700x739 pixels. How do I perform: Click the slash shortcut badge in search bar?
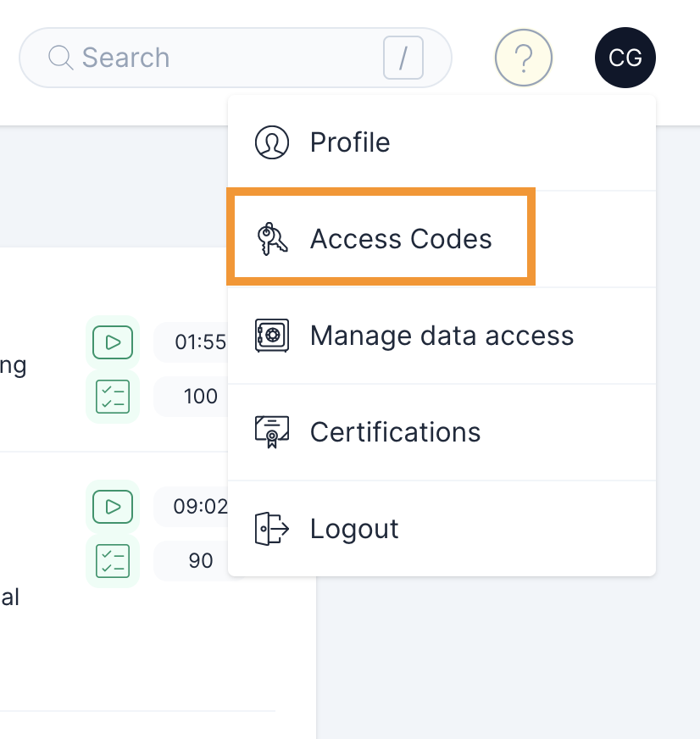point(402,57)
